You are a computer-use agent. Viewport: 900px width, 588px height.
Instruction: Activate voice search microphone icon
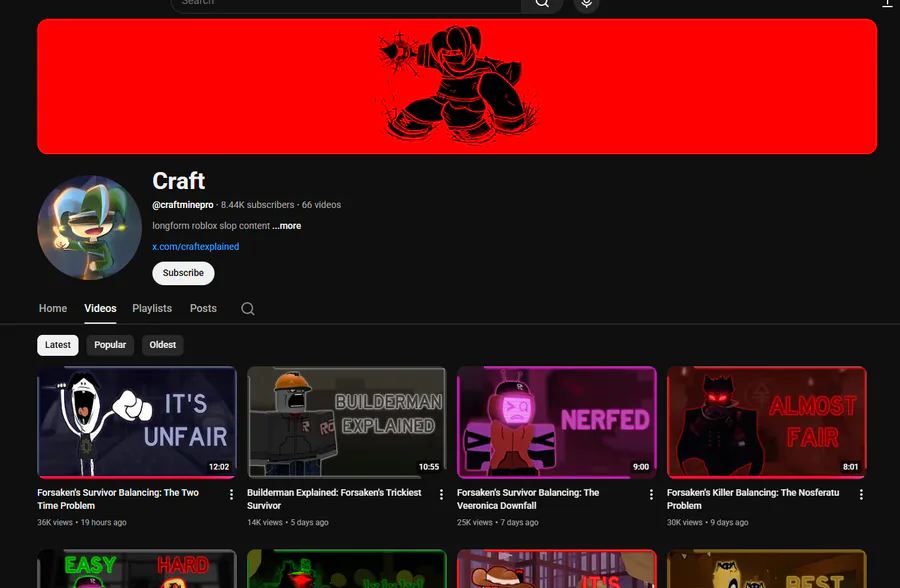click(x=586, y=5)
